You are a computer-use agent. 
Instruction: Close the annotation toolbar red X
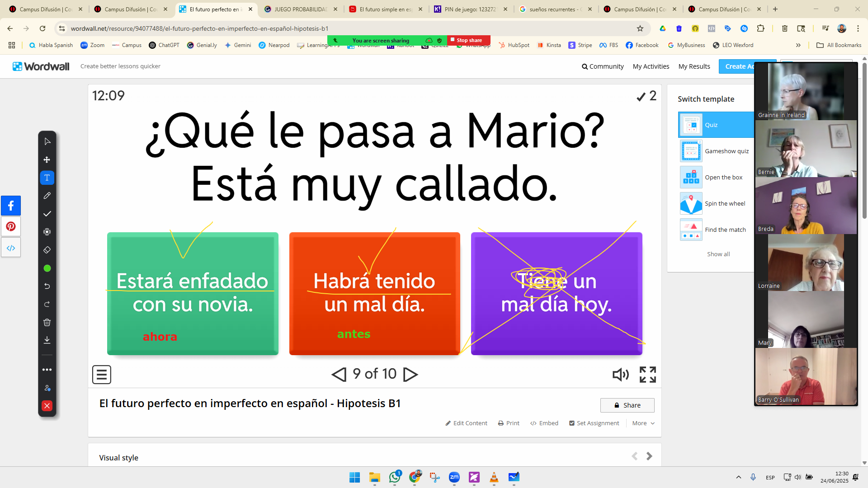(47, 406)
